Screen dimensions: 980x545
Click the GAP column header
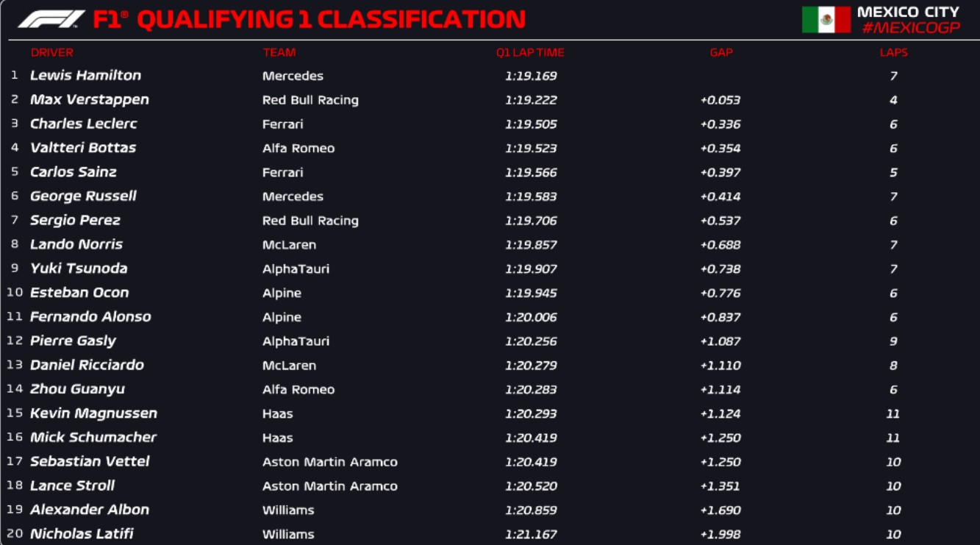pos(721,53)
